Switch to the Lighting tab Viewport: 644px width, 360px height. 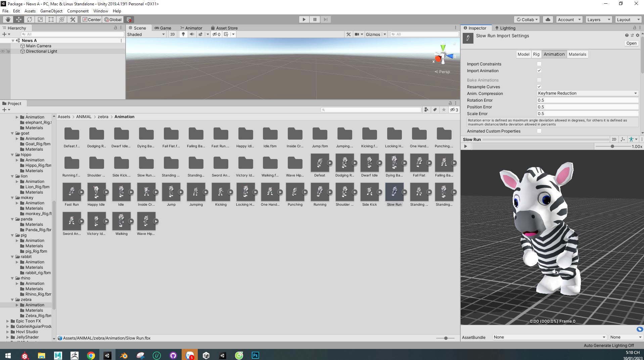coord(505,28)
